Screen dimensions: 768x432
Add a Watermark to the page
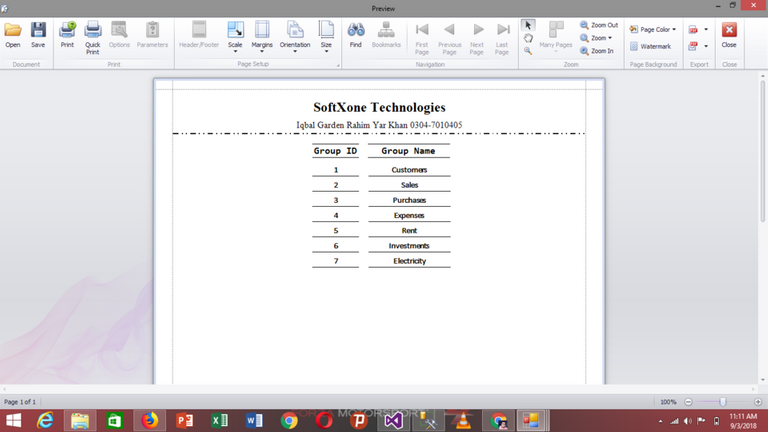650,46
